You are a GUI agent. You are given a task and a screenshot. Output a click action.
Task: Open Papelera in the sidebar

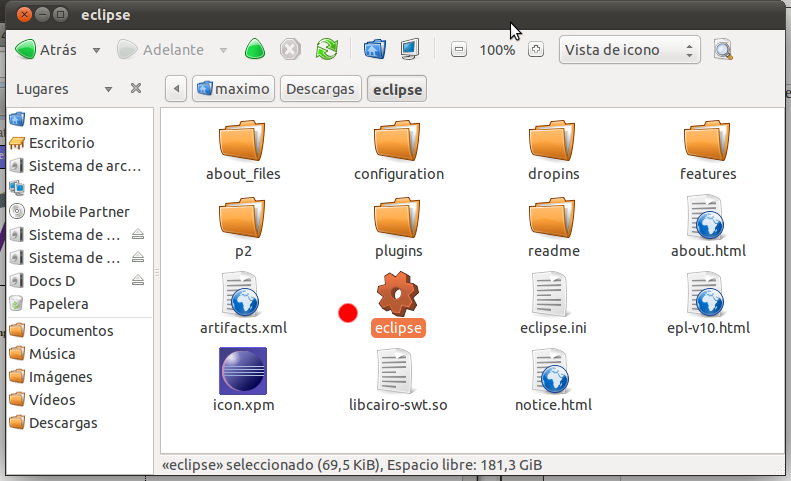pos(80,304)
